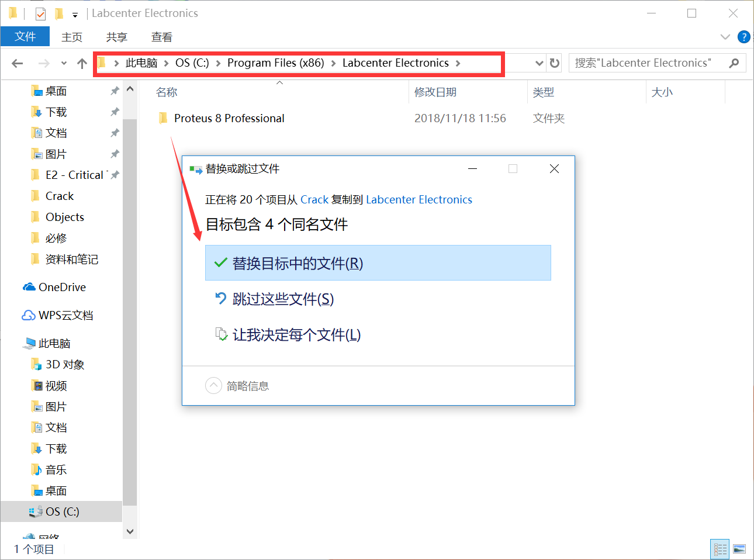Open 音乐 folder under 此电脑
This screenshot has width=754, height=560.
(56, 469)
